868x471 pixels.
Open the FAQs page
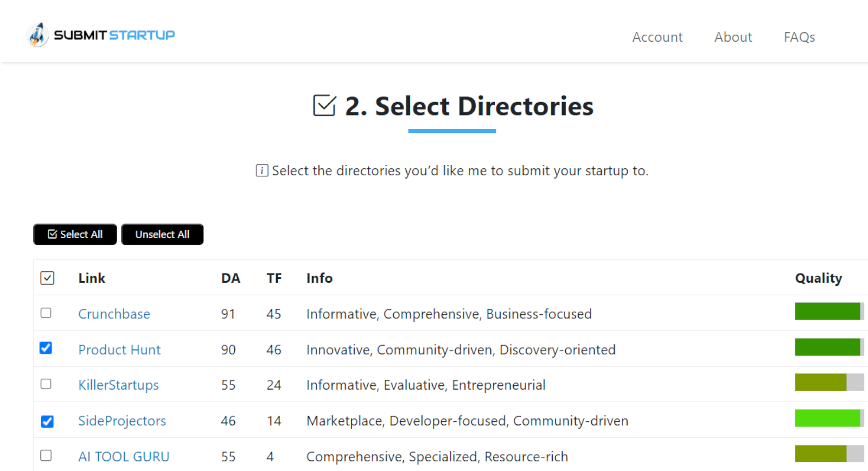[x=799, y=37]
